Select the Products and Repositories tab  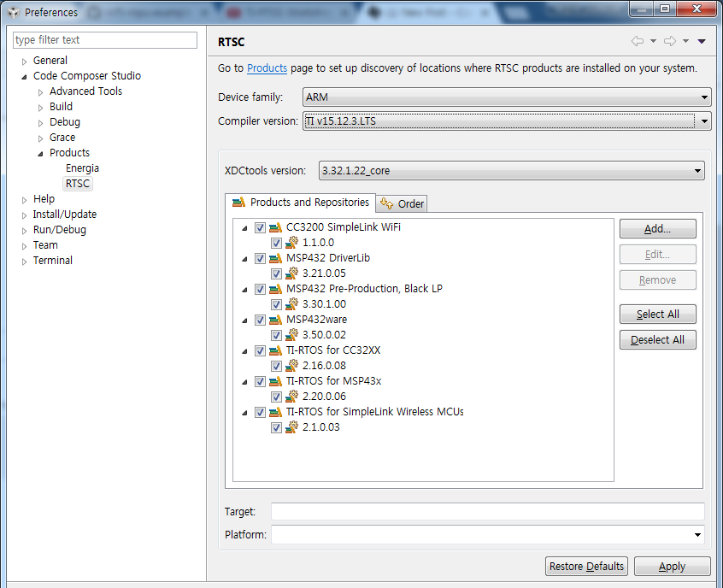click(x=301, y=203)
